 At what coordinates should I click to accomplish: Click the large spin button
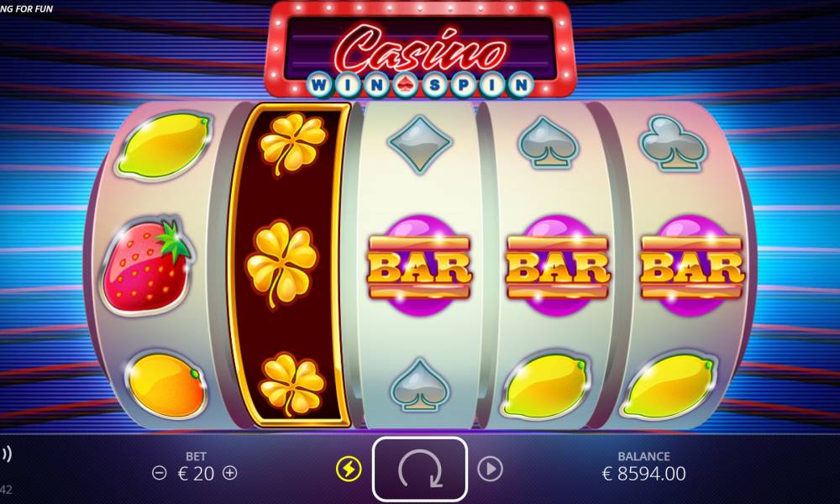[420, 470]
